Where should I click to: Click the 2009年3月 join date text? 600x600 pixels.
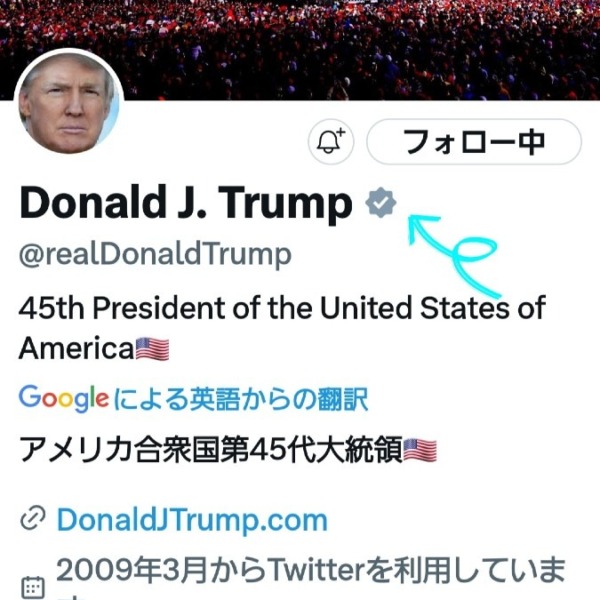point(131,570)
